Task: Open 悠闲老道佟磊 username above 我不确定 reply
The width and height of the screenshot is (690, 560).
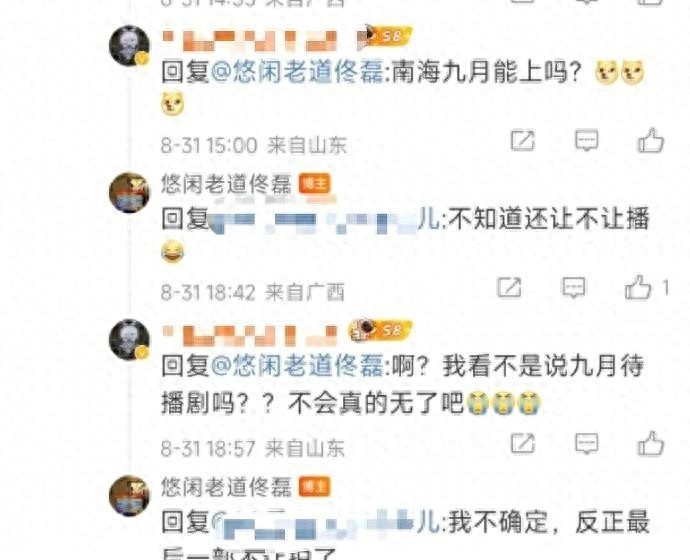Action: pyautogui.click(x=226, y=487)
